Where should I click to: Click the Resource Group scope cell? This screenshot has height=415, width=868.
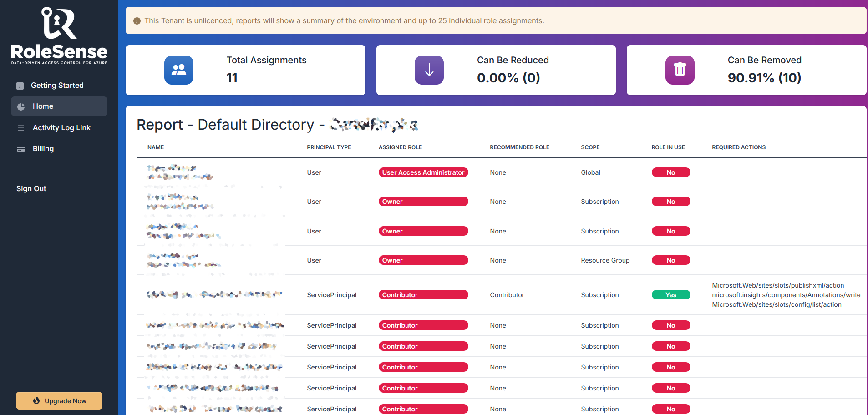coord(605,260)
